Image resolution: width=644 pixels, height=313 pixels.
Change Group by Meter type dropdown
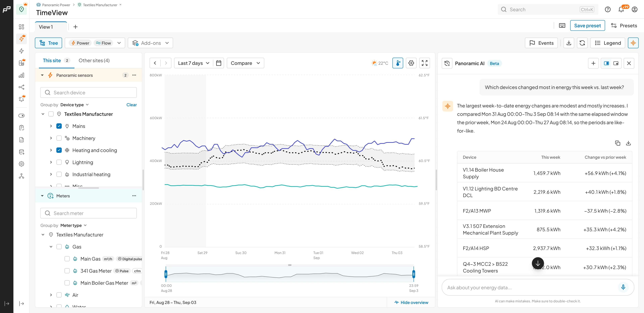coord(73,225)
